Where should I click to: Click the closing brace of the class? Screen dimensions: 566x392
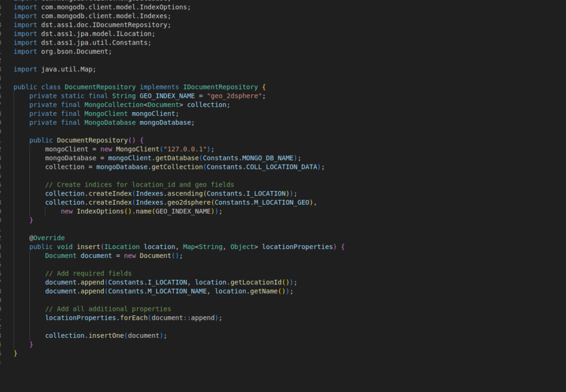click(15, 352)
